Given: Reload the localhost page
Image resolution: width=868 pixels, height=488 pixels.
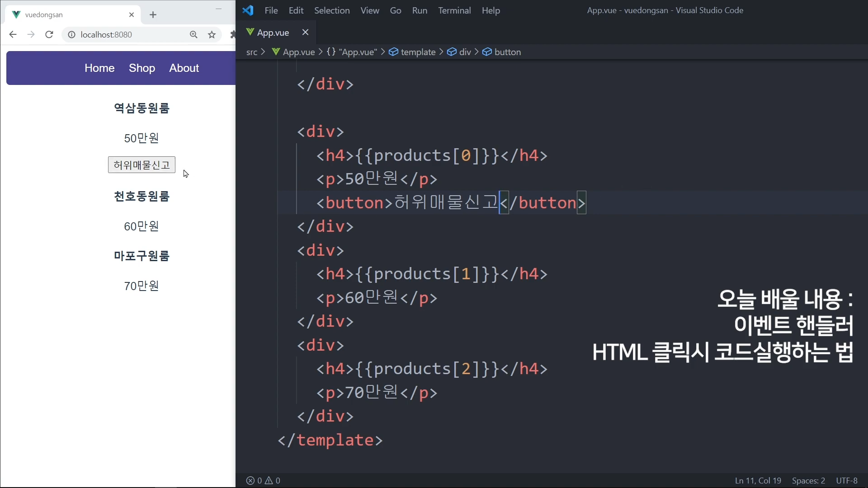Looking at the screenshot, I should point(49,35).
